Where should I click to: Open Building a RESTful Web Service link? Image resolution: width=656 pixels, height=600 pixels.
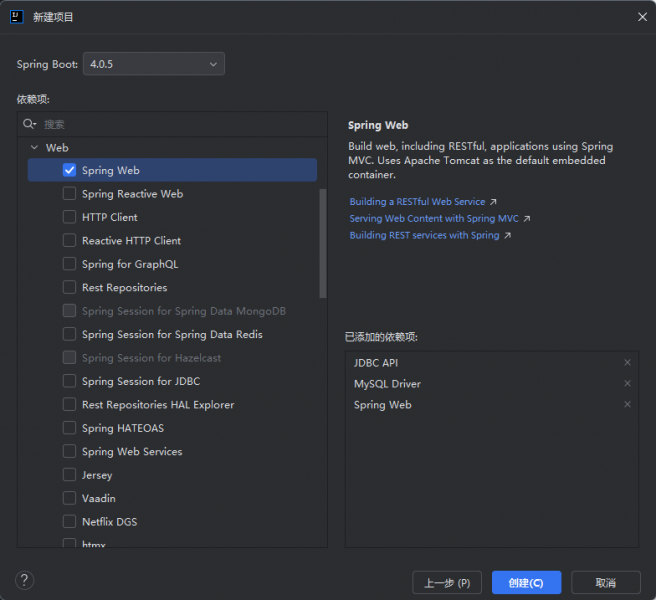click(x=417, y=202)
